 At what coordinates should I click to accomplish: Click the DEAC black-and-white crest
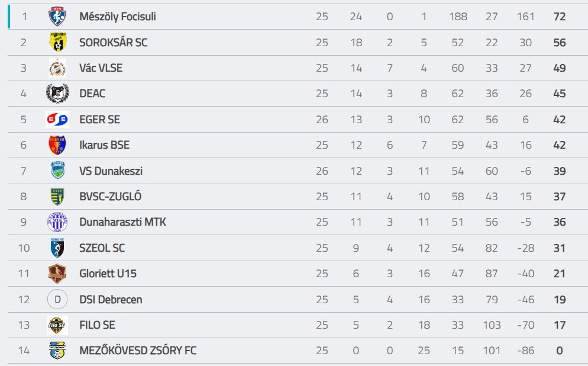[57, 94]
